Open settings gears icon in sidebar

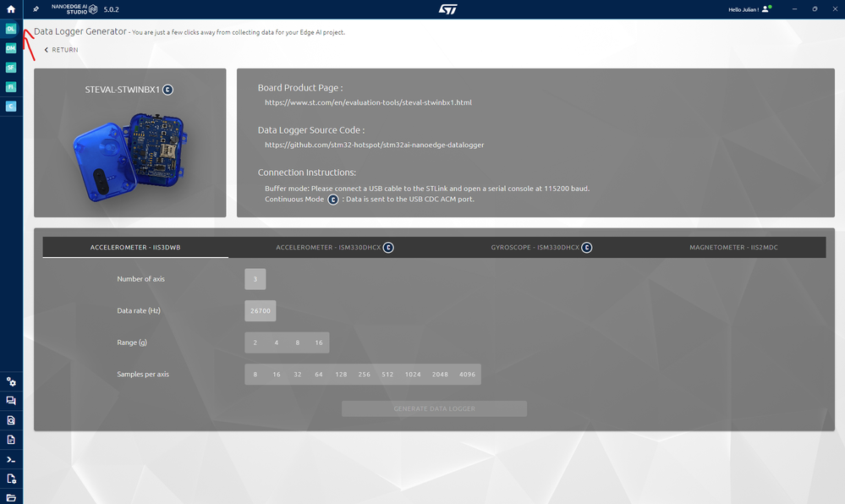click(x=11, y=381)
